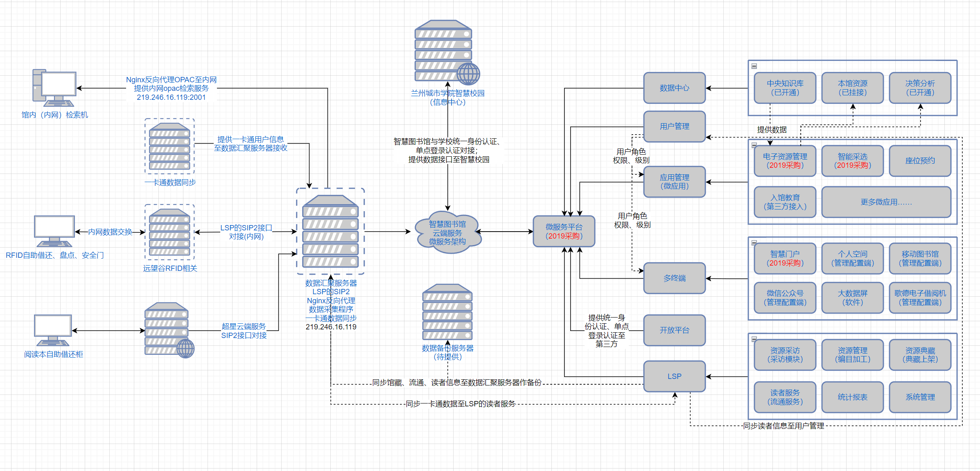
Task: Select the Yuanwanggu RFID server icon
Action: pyautogui.click(x=169, y=232)
